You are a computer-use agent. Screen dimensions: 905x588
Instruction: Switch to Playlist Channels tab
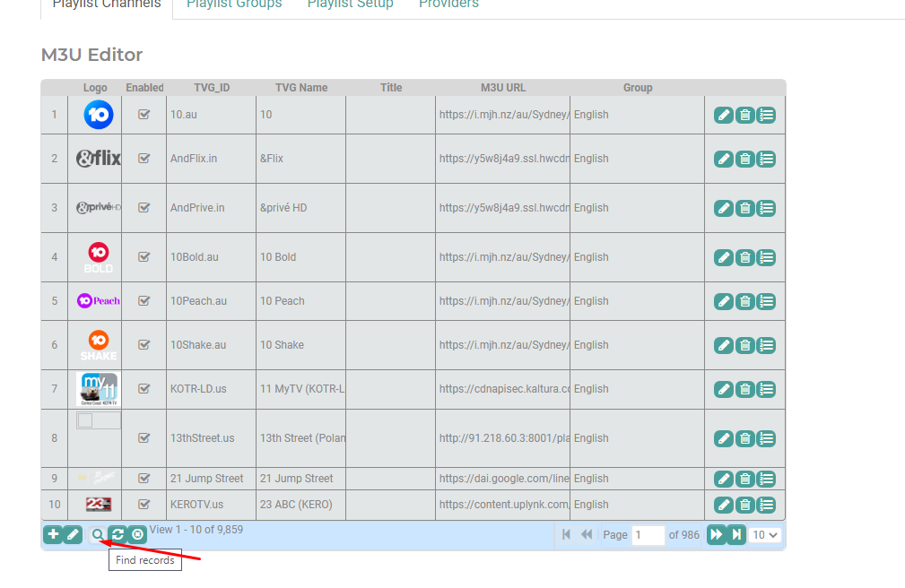pyautogui.click(x=107, y=4)
